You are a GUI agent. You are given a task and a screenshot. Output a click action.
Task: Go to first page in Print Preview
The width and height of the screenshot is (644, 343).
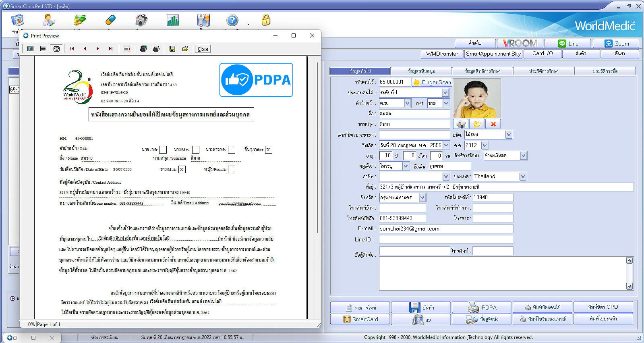pos(72,49)
